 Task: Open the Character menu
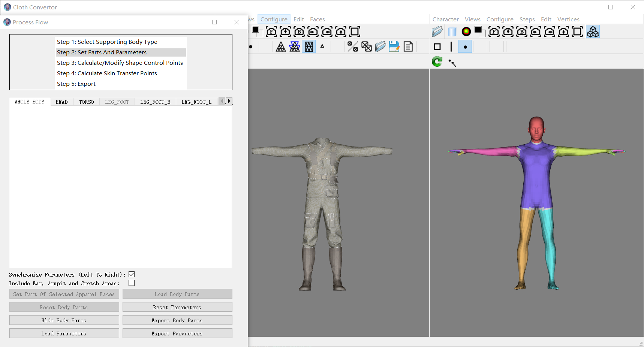tap(445, 19)
